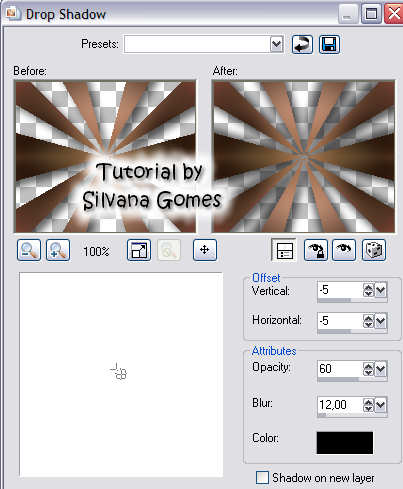Screen dimensions: 403x489
Task: Click the dice randomize parameters icon
Action: point(374,250)
